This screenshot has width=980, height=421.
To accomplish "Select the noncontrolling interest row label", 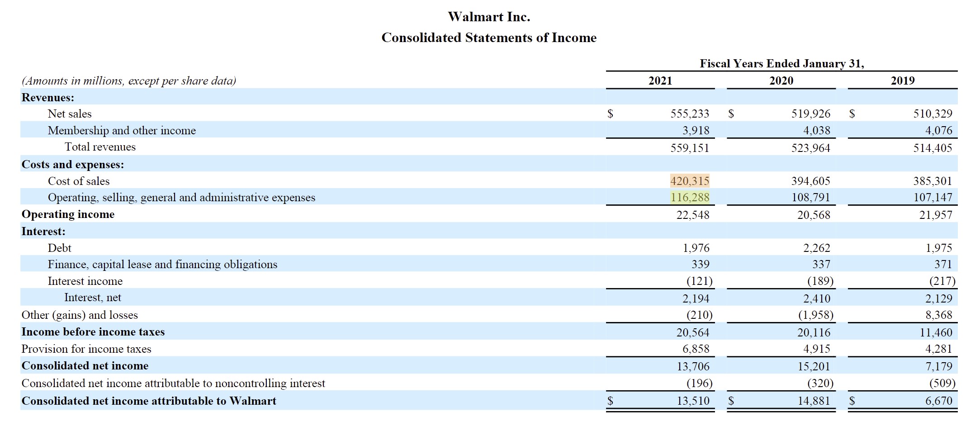I will click(x=173, y=383).
